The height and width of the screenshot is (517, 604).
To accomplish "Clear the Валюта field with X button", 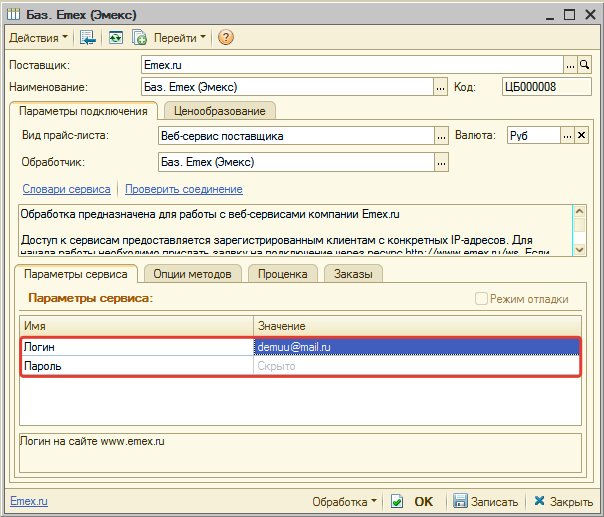I will tap(581, 136).
